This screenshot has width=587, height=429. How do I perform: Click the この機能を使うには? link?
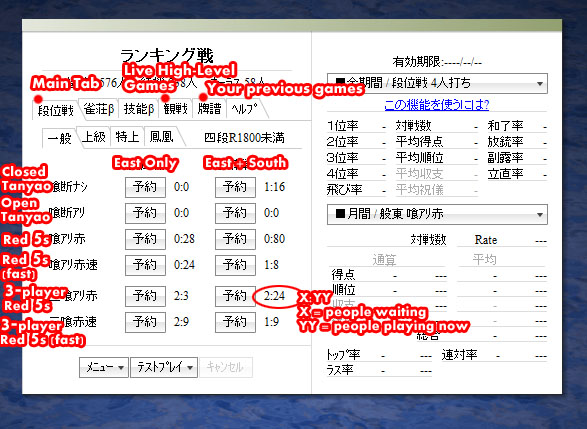click(437, 104)
